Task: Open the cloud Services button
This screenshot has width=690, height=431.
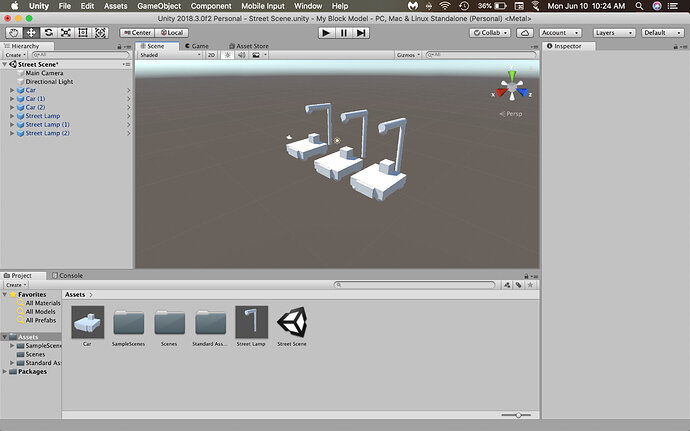Action: (525, 33)
